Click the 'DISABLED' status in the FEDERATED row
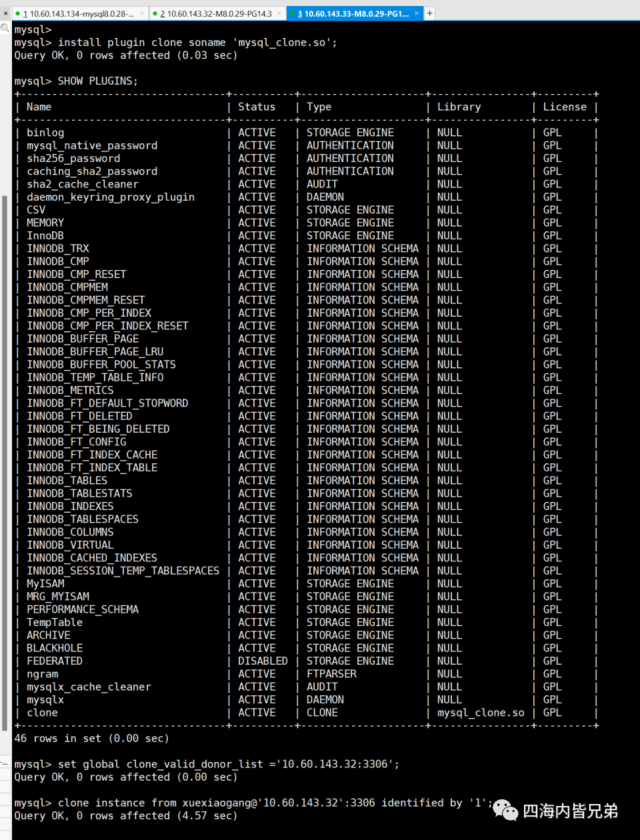The image size is (640, 840). click(263, 661)
